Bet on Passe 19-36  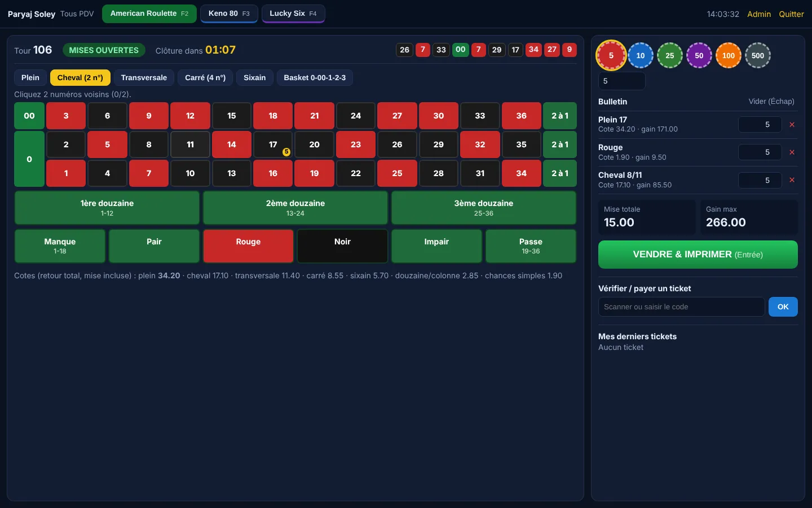pyautogui.click(x=531, y=246)
